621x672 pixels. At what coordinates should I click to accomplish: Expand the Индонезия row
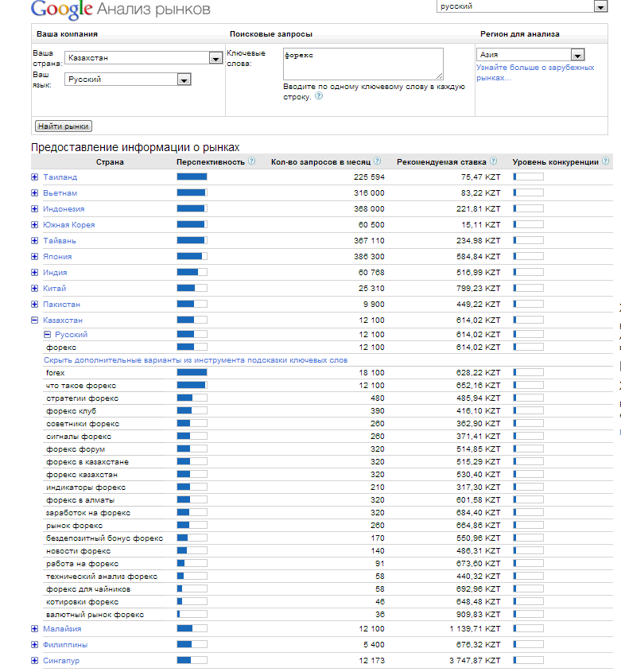[x=35, y=208]
